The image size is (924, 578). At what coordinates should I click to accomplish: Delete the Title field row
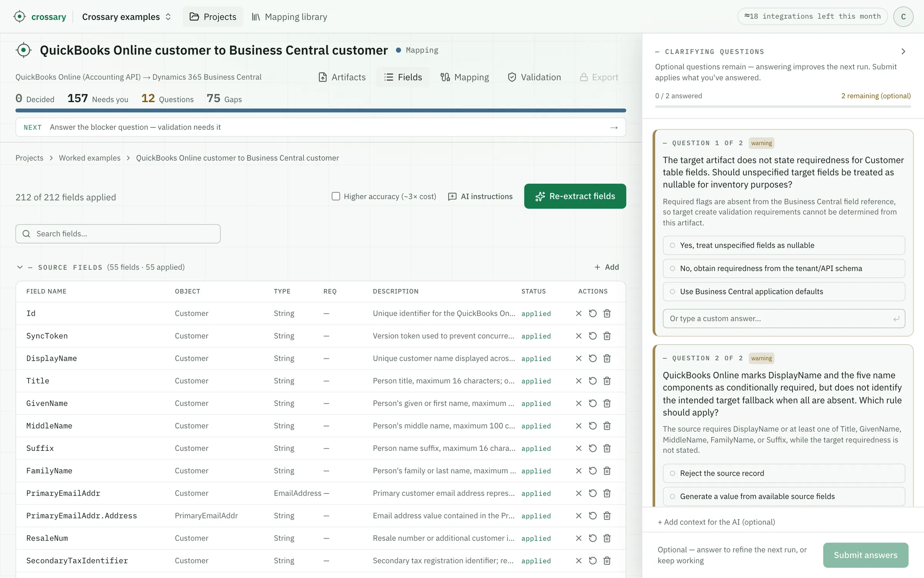(607, 381)
